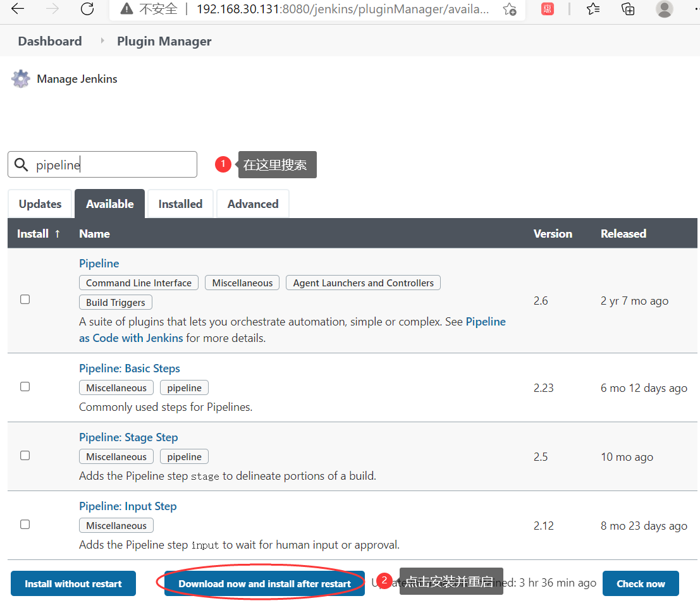Click 'Commonly used steps for Pipelines.' description
The image size is (700, 603).
166,407
